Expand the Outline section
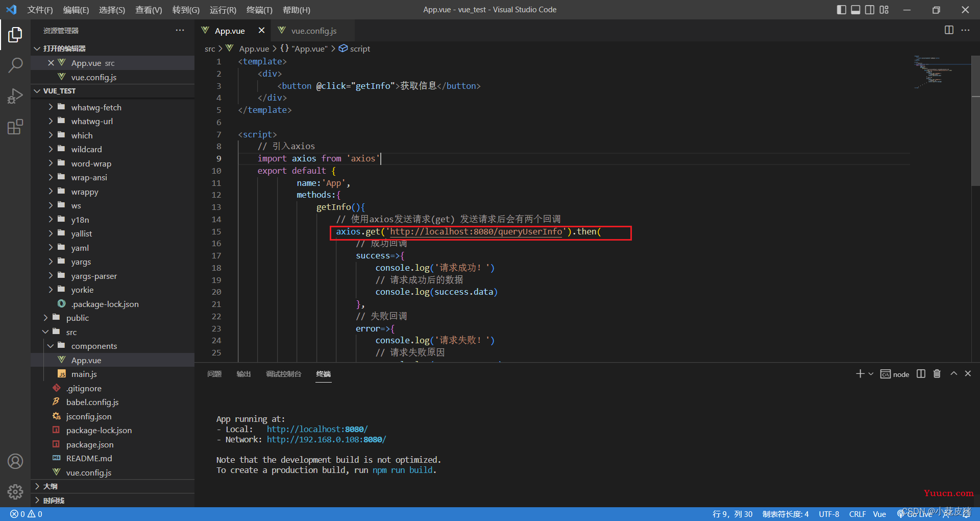The height and width of the screenshot is (521, 980). [112, 486]
